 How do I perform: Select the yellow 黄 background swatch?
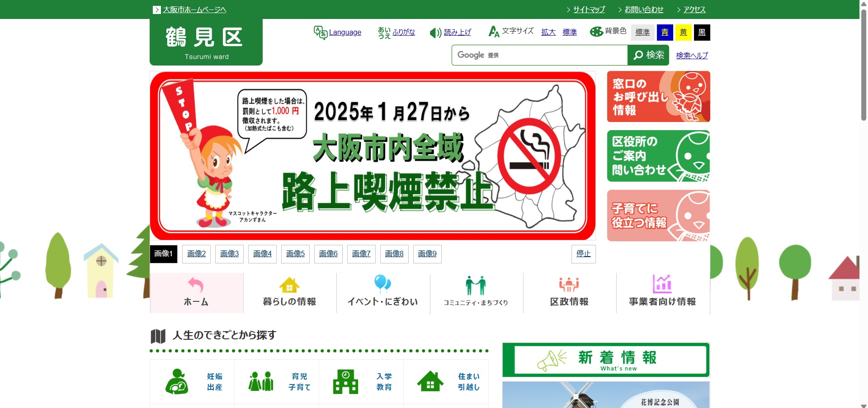[x=683, y=33]
